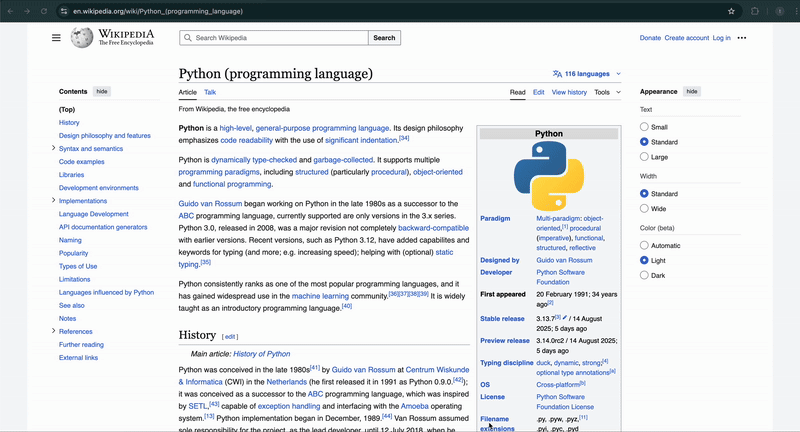Jump to Libraries in contents

71,174
